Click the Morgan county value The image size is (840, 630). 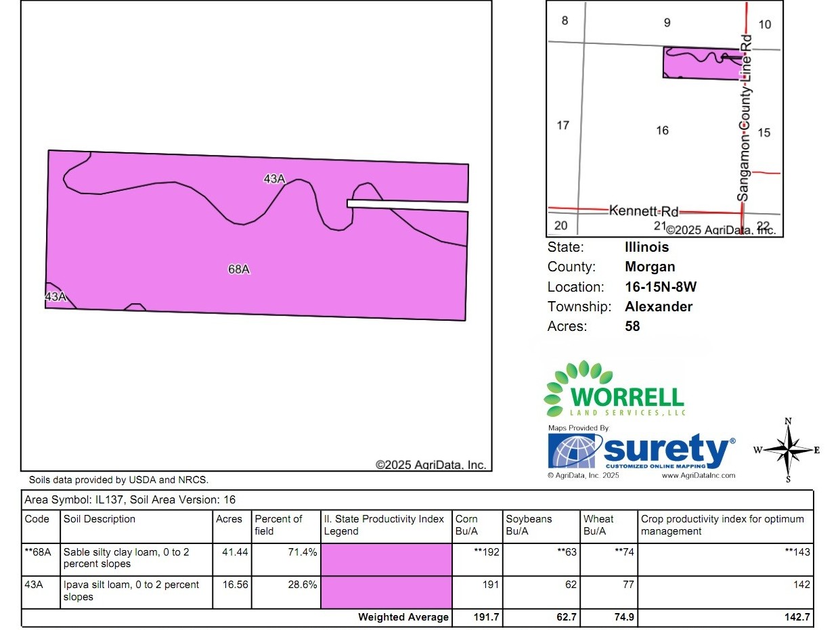(649, 267)
